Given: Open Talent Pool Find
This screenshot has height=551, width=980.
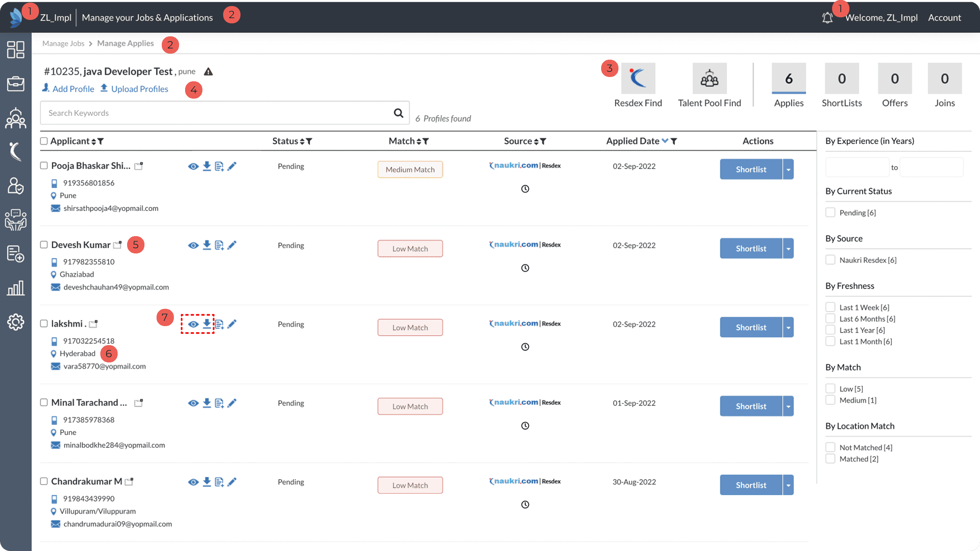Looking at the screenshot, I should coord(709,79).
